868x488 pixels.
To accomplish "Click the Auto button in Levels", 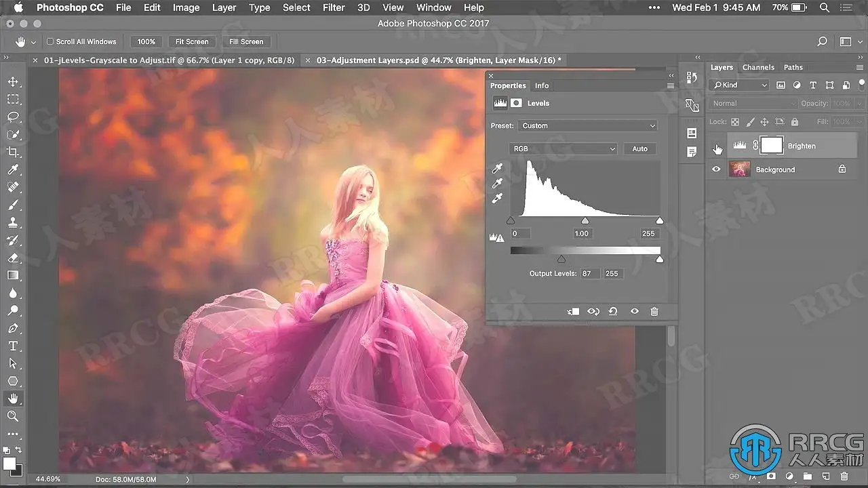I will [639, 149].
